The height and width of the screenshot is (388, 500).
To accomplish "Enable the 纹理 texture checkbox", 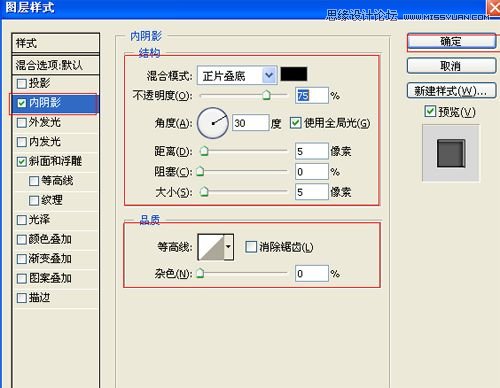I will [x=34, y=201].
